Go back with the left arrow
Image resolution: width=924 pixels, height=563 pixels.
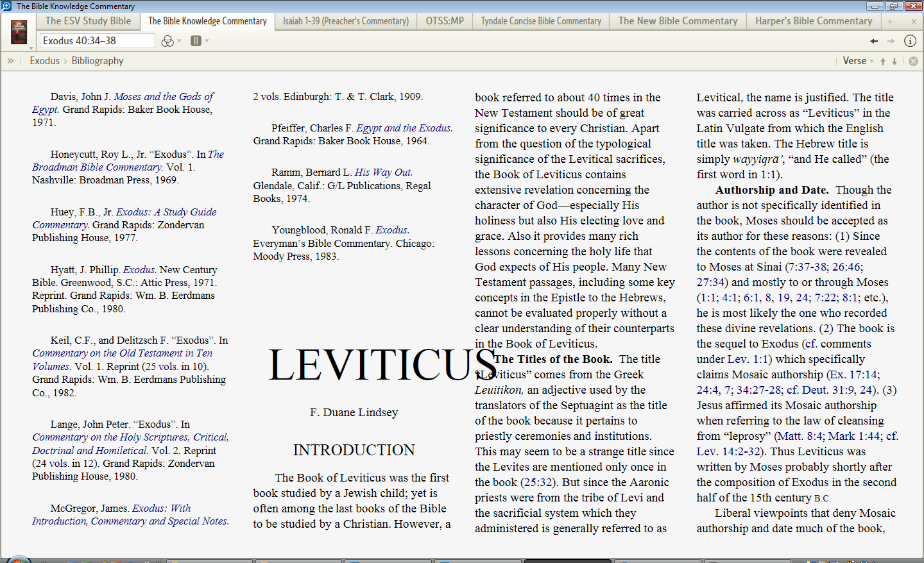click(874, 41)
